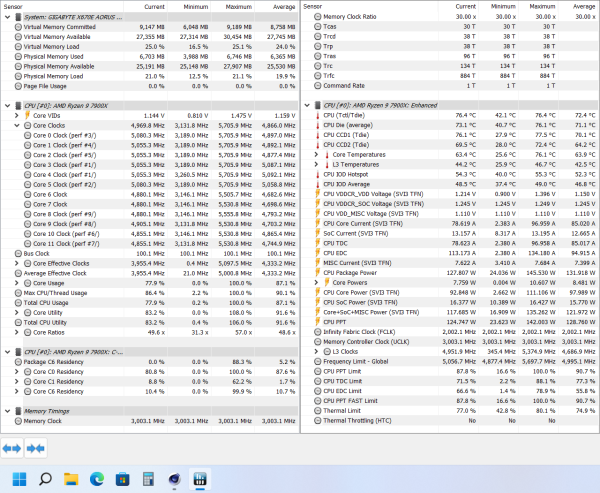
Task: Expand Core Effective Clocks
Action: point(16,263)
